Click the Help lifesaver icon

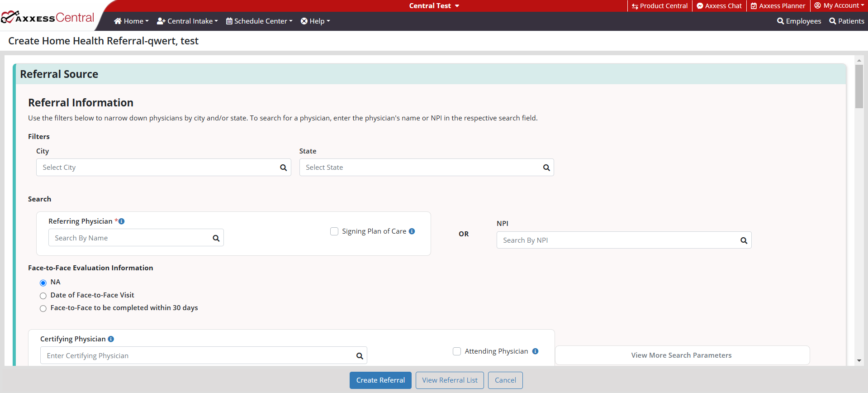click(x=304, y=21)
